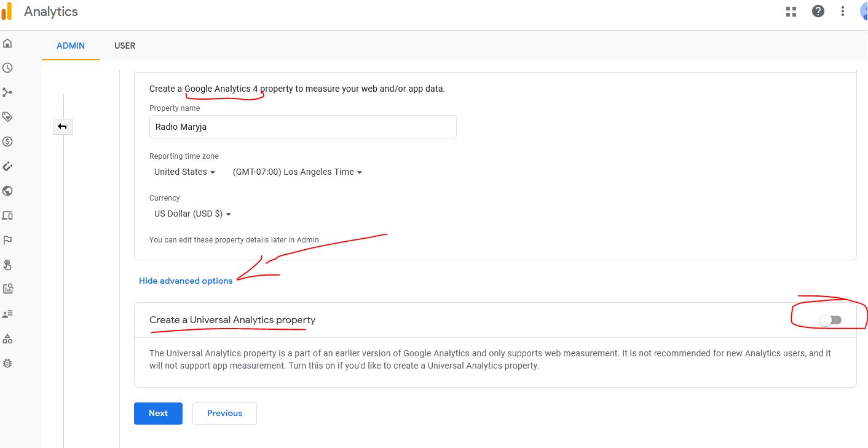The image size is (868, 448).
Task: Click "You can edit these property details later" text
Action: point(234,240)
